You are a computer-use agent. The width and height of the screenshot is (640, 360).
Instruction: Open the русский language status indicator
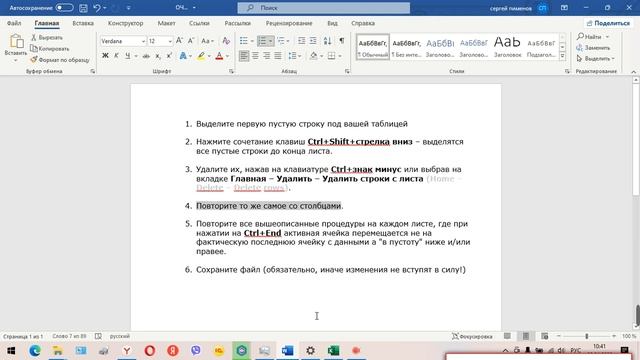pos(120,336)
